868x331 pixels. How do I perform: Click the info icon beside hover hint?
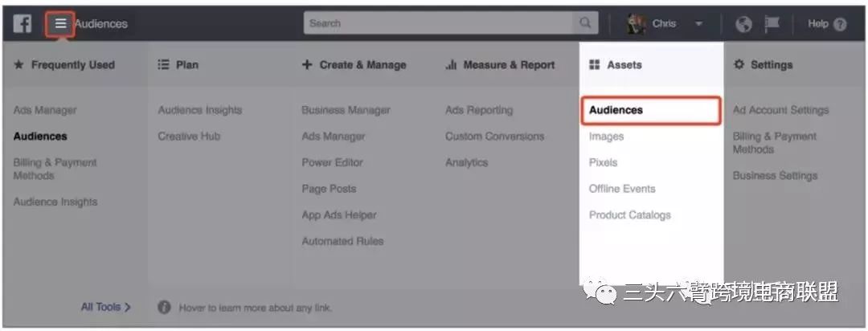[164, 307]
